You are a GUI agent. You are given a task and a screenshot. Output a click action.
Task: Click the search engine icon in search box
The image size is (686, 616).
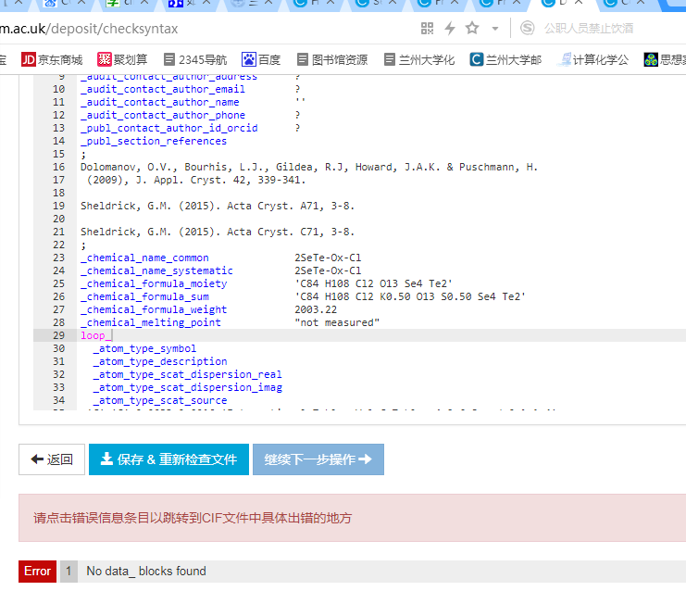(528, 29)
